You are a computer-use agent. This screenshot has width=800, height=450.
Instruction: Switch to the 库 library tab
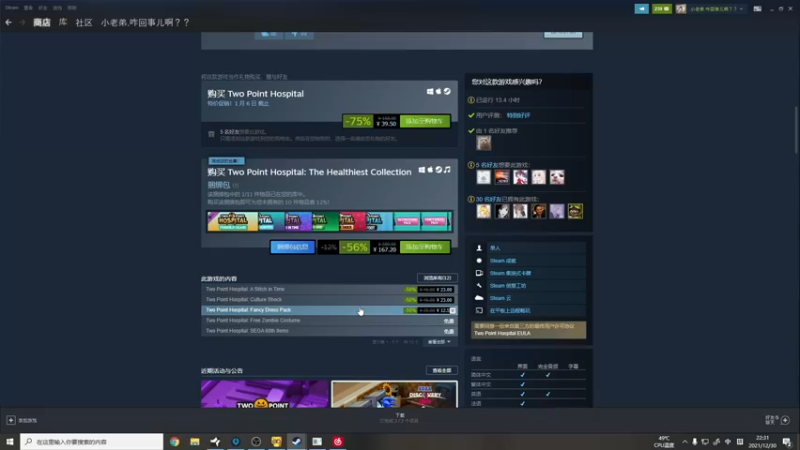click(63, 22)
